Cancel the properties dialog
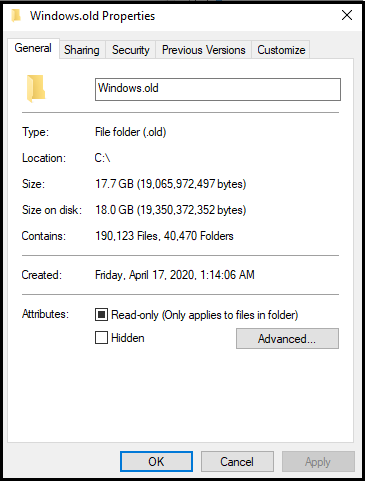365x481 pixels. point(237,462)
